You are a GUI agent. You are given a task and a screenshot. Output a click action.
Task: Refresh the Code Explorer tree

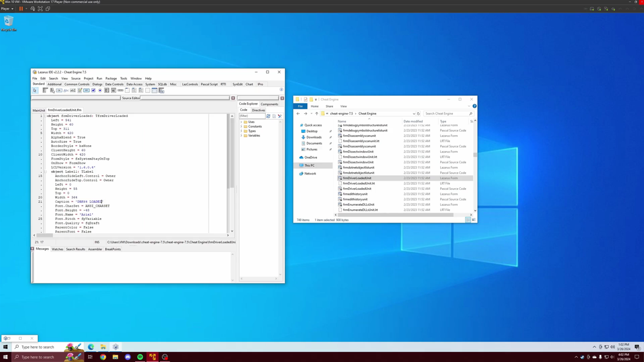pos(268,116)
